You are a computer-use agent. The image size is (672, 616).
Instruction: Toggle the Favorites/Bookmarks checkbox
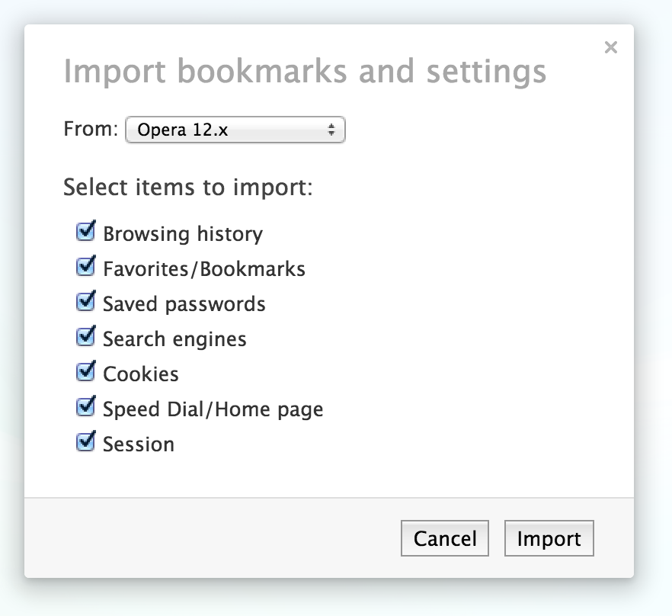click(86, 267)
